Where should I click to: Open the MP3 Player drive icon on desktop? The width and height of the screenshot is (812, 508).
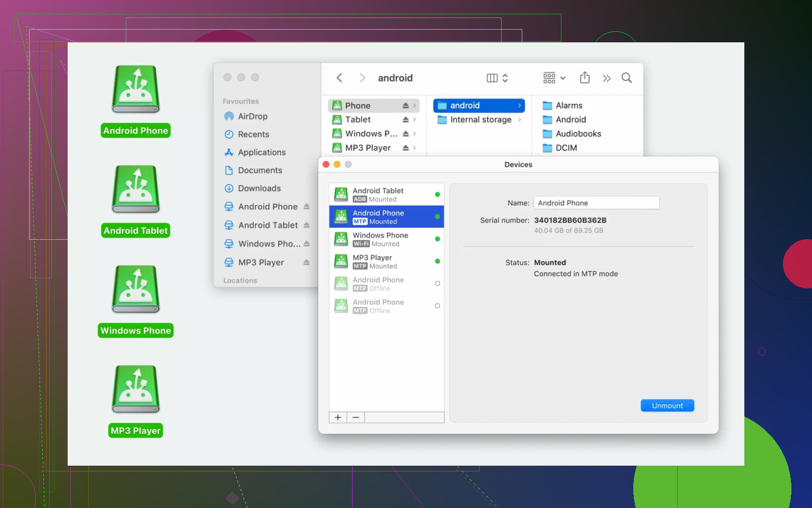(136, 389)
